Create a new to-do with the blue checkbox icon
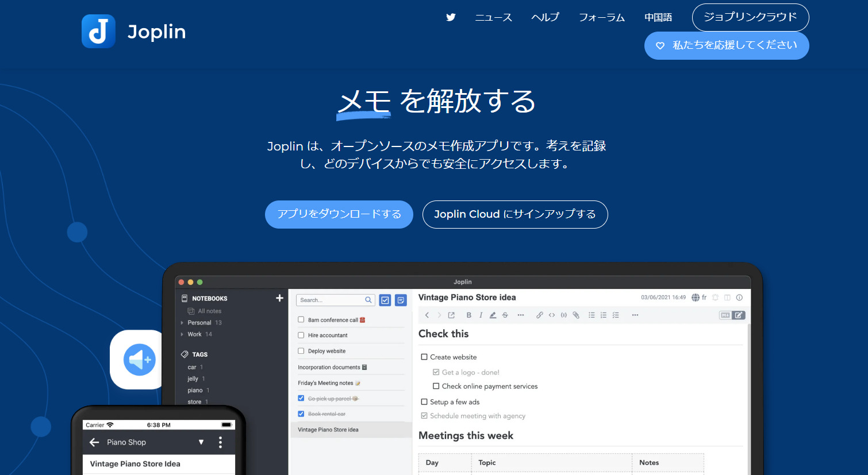The image size is (868, 475). [384, 300]
